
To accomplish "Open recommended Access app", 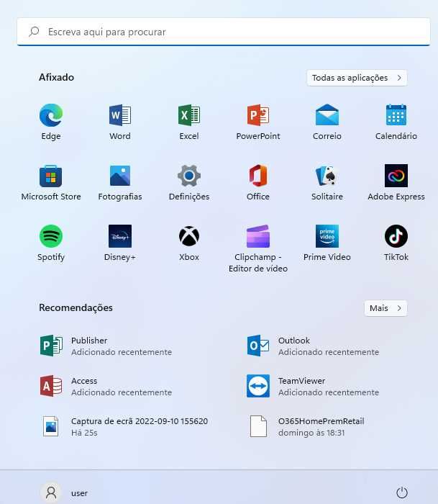I will pyautogui.click(x=106, y=387).
